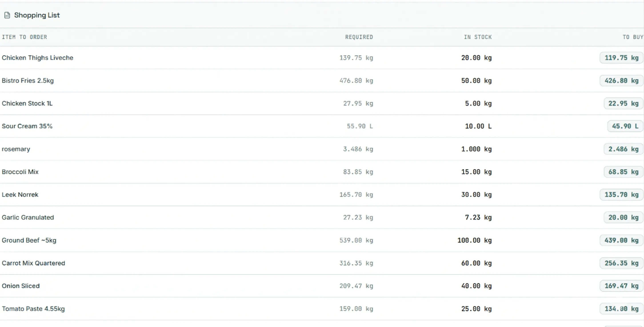Click the Shopping List heading
Screen dimensions: 644x327
pos(37,15)
